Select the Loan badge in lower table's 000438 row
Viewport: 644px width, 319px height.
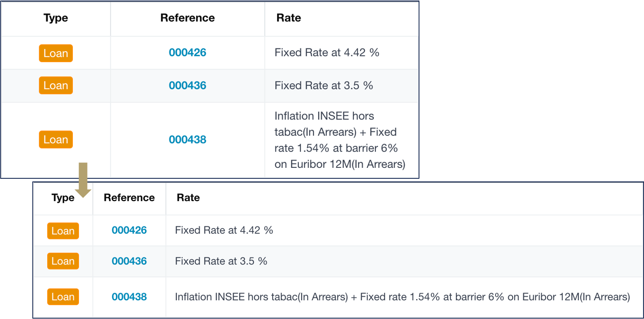tap(63, 297)
